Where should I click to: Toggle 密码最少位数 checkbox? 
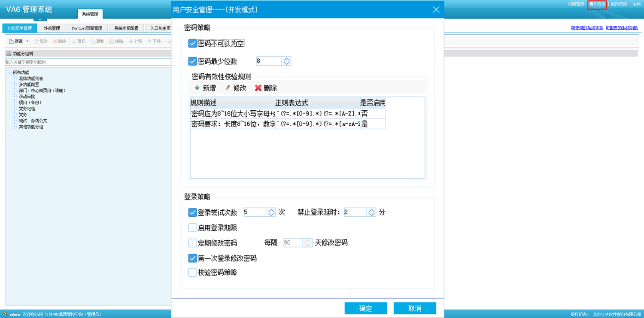(x=192, y=61)
